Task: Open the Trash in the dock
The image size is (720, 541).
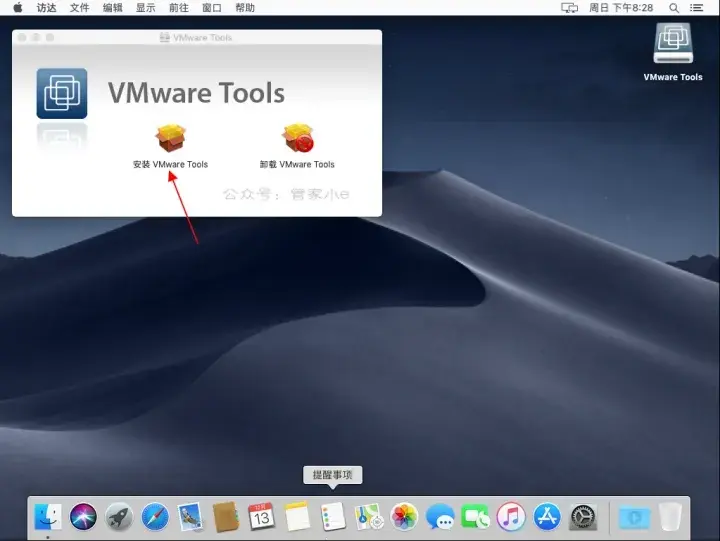Action: coord(670,517)
